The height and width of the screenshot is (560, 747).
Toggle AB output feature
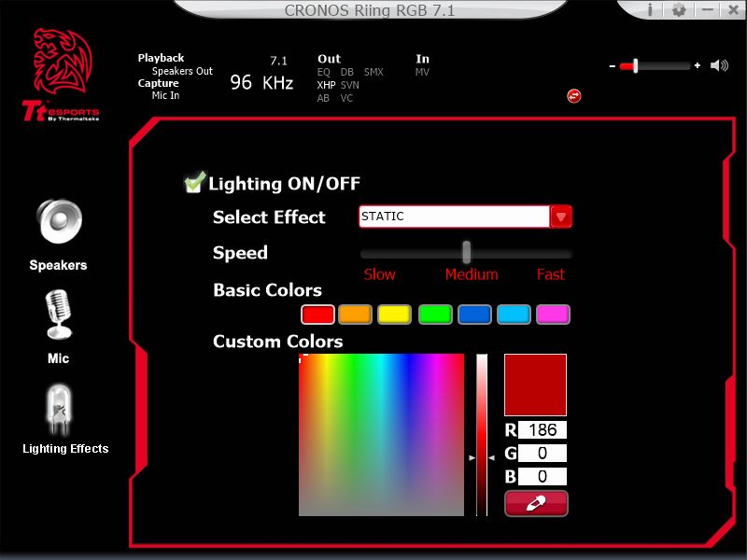[x=323, y=98]
